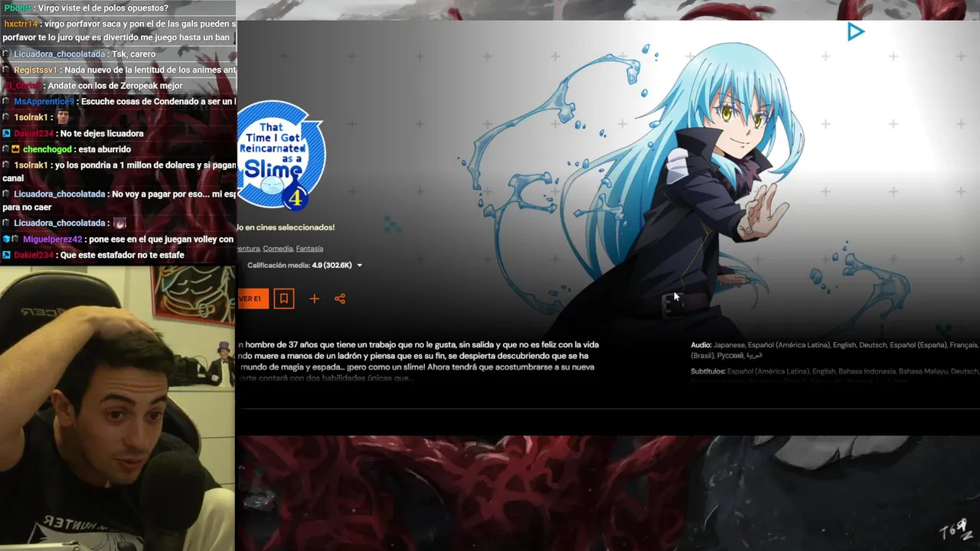The height and width of the screenshot is (551, 980).
Task: Open the Fantasía genre link
Action: pyautogui.click(x=309, y=249)
